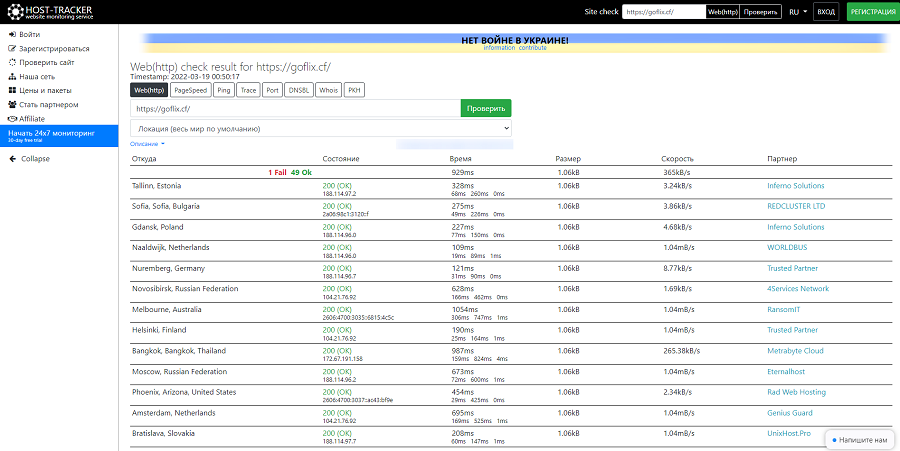Click the Зарегистрироваться edit icon in sidebar
The width and height of the screenshot is (900, 451).
click(12, 49)
